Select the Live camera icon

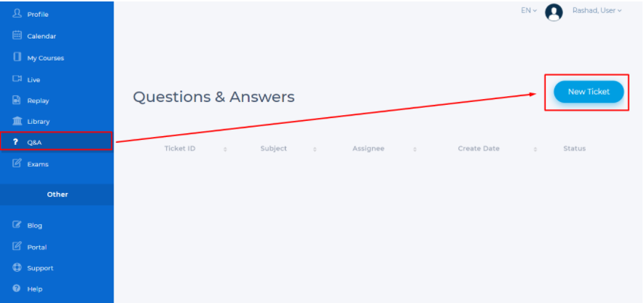click(17, 79)
